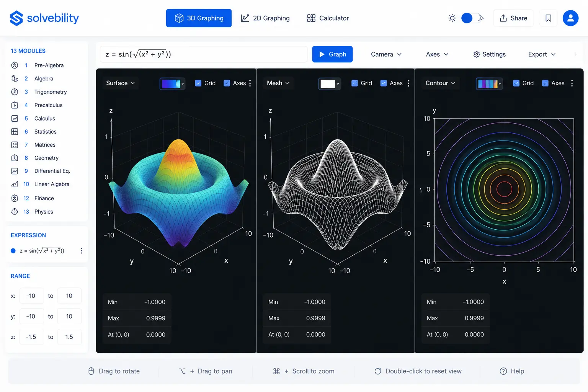This screenshot has width=588, height=392.
Task: Click the Algebra module icon
Action: pyautogui.click(x=15, y=78)
